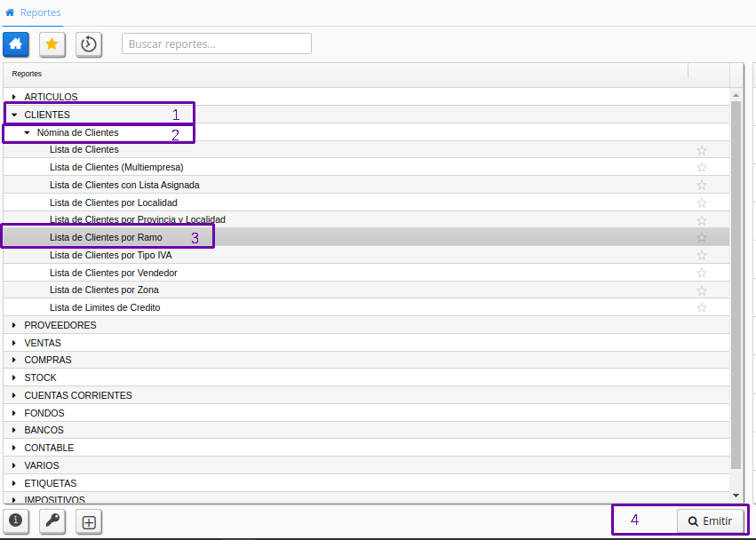Toggle star for Clientes por Provincia y Localidad
This screenshot has width=756, height=540.
(x=702, y=220)
